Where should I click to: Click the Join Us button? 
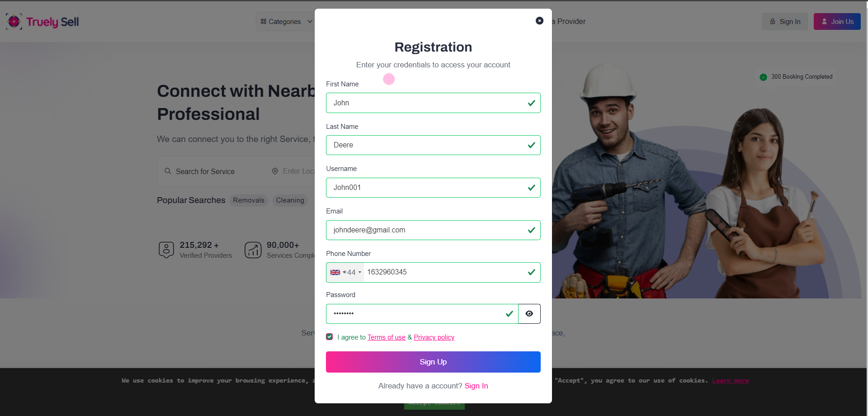[x=837, y=22]
